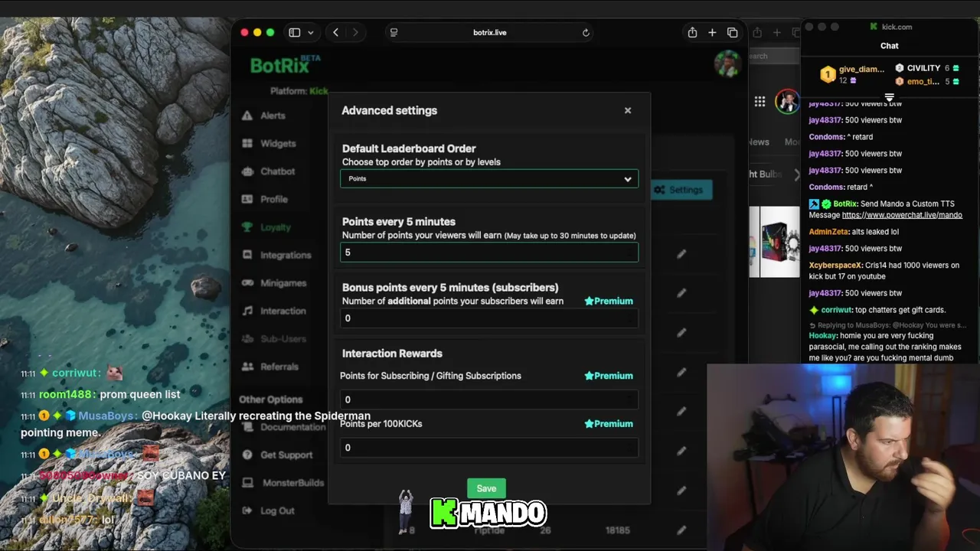
Task: Open the BotRix user avatar menu
Action: [x=727, y=64]
